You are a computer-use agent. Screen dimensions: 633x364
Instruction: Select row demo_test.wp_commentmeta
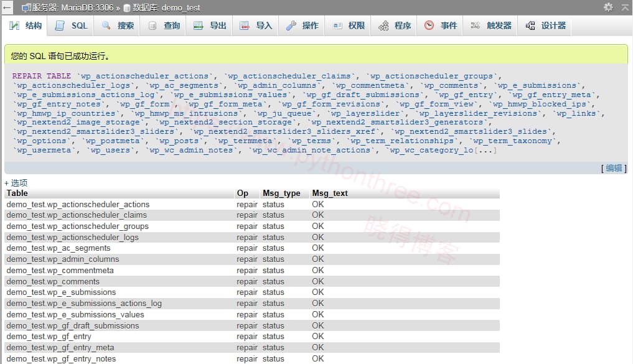(252, 271)
